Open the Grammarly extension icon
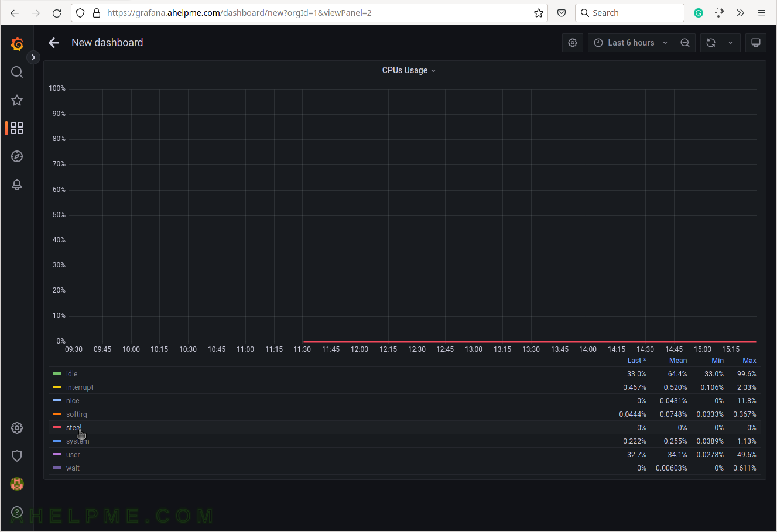This screenshot has height=532, width=777. click(699, 13)
